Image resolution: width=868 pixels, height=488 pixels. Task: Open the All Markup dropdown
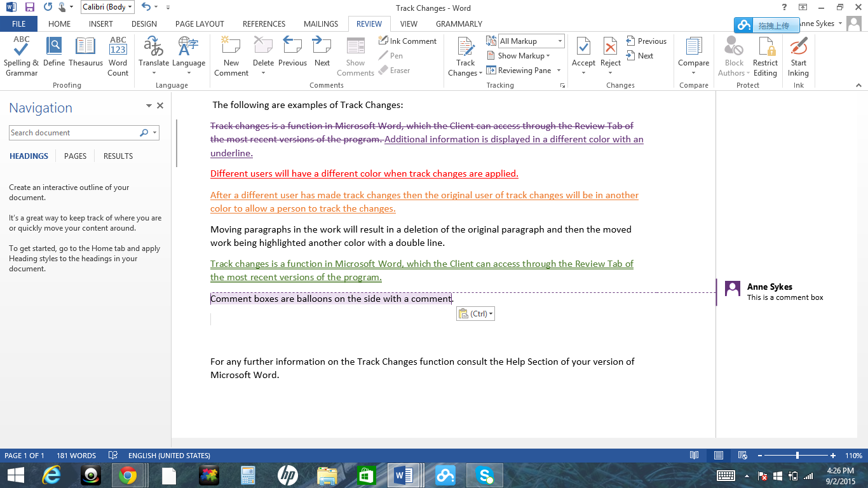pyautogui.click(x=559, y=41)
